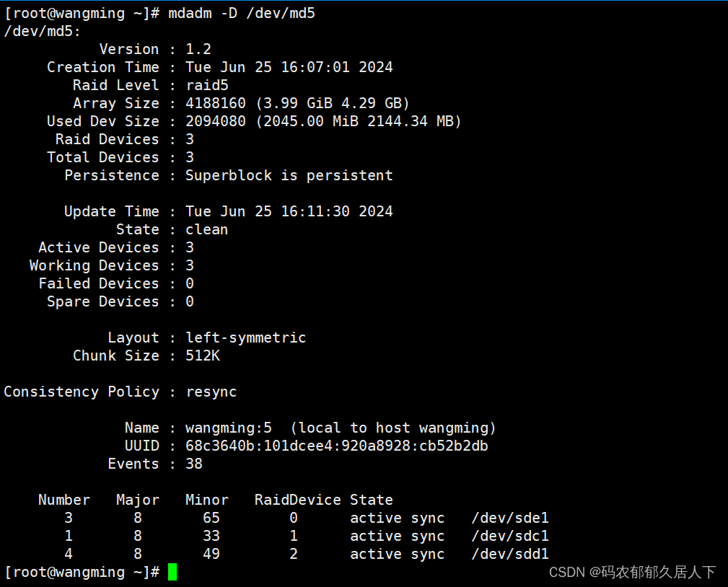Click the Update Time timestamp line
This screenshot has height=587, width=728.
[x=289, y=211]
